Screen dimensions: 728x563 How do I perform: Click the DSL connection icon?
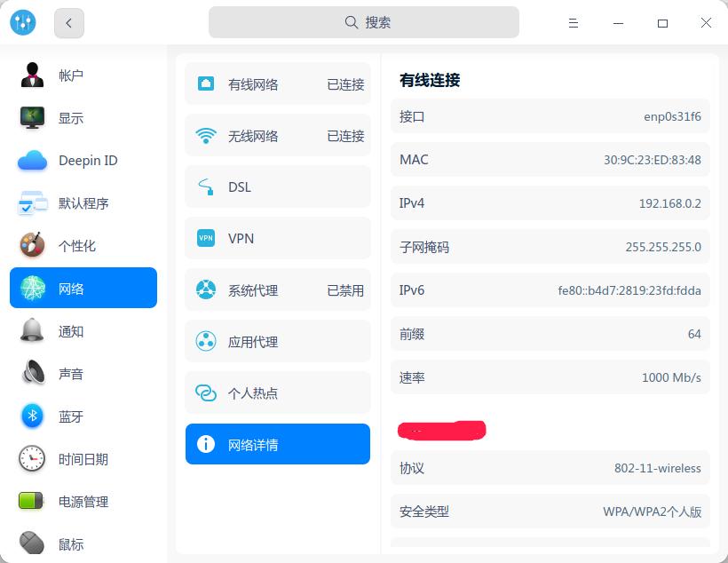[204, 186]
